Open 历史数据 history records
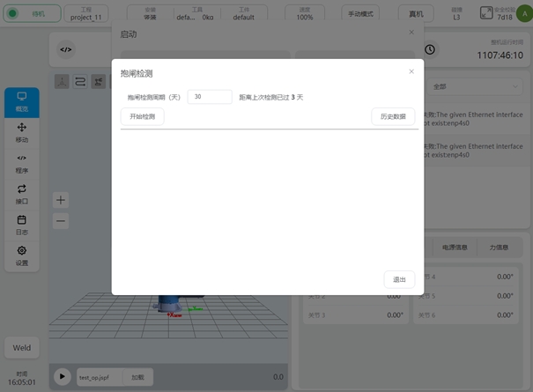 [x=392, y=116]
